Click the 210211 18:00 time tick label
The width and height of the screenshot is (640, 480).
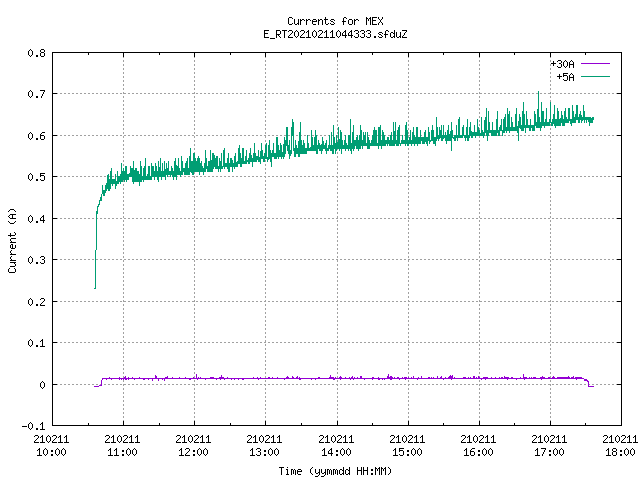pyautogui.click(x=620, y=446)
